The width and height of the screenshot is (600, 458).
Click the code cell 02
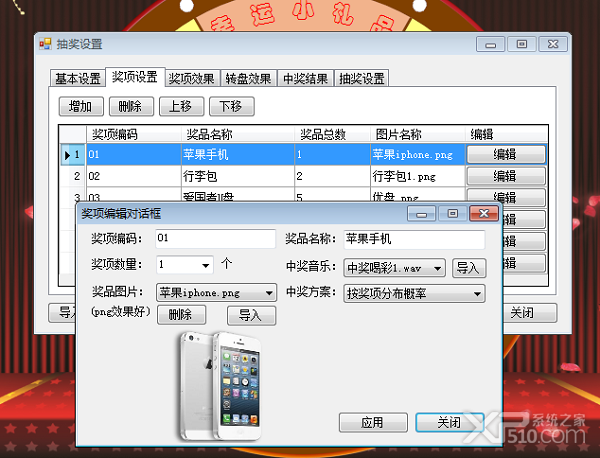134,176
